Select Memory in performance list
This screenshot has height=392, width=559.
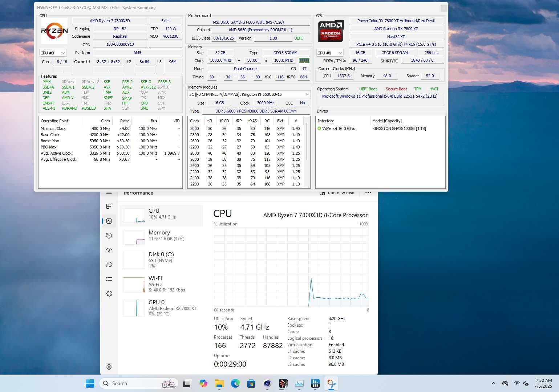[161, 237]
